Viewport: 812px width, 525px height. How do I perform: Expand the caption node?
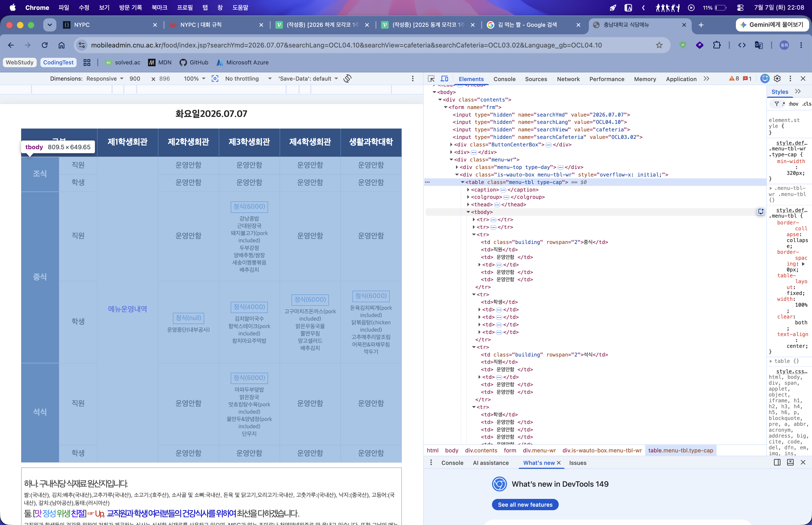[x=468, y=190]
